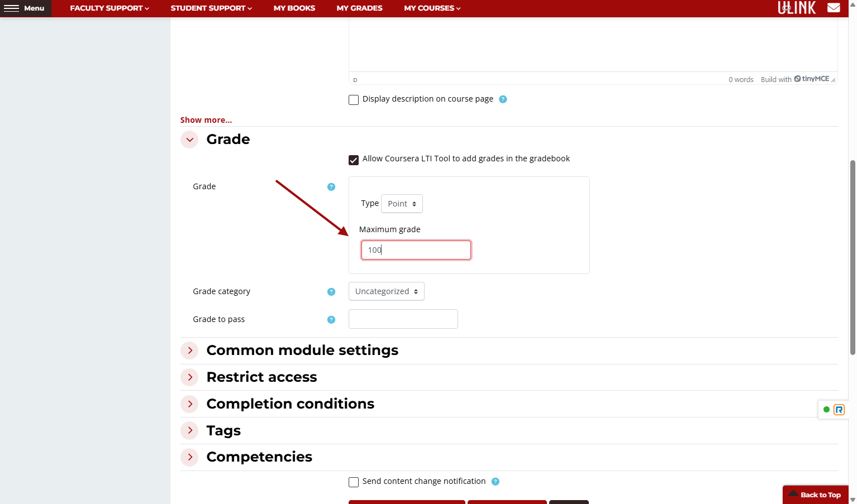Click the Back to Top button
This screenshot has width=857, height=504.
(816, 495)
